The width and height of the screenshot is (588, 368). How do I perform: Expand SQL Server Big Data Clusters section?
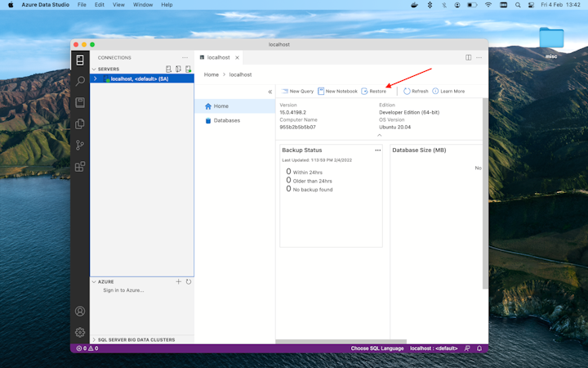coord(94,339)
